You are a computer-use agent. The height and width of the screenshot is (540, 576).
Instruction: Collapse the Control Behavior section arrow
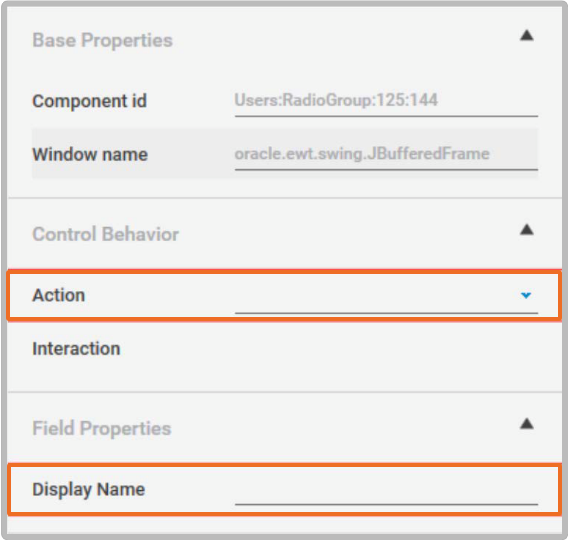pos(526,230)
